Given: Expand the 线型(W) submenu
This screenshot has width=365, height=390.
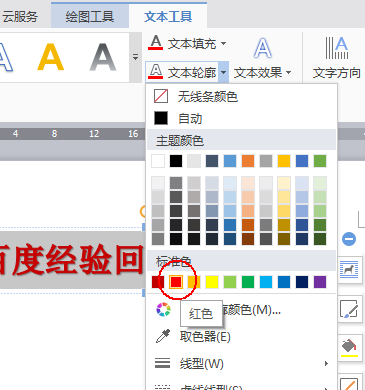Looking at the screenshot, I should (x=242, y=364).
